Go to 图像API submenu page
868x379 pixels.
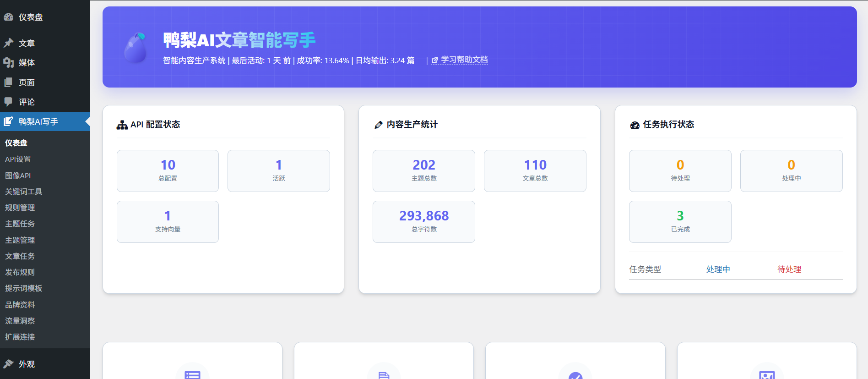tap(45, 176)
